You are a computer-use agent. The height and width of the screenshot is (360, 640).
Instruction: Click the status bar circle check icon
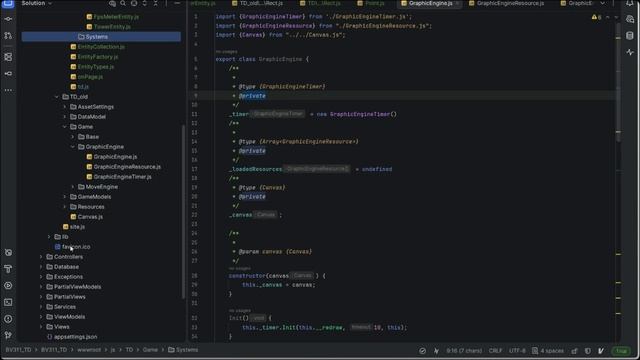[422, 351]
